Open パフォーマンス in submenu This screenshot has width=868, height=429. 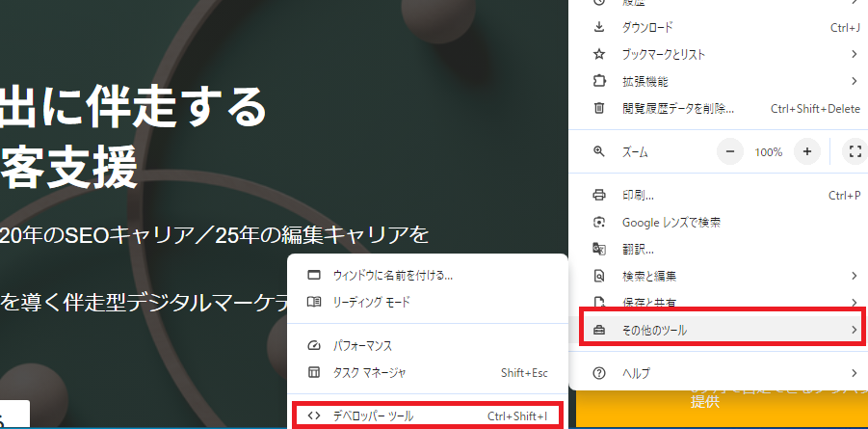[x=429, y=346]
